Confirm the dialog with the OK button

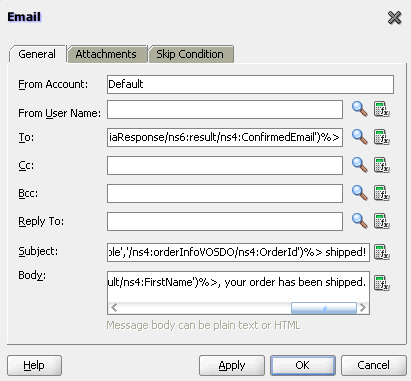coord(303,365)
